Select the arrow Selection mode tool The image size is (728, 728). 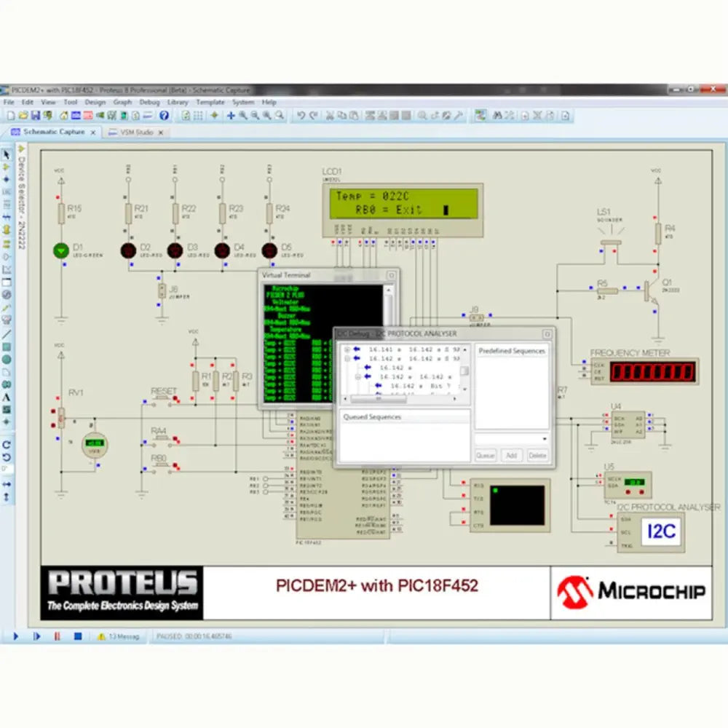point(7,155)
